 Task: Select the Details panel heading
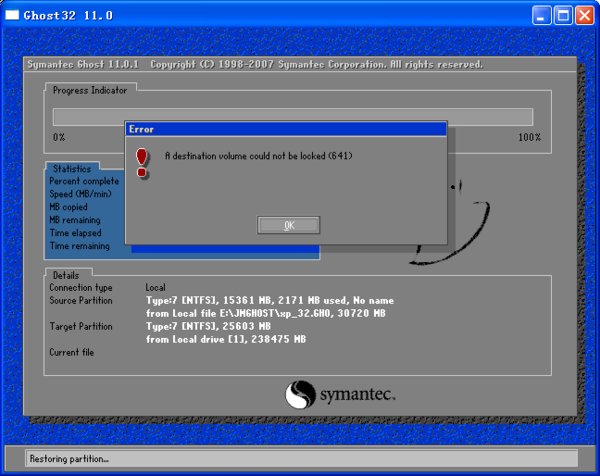pyautogui.click(x=68, y=274)
